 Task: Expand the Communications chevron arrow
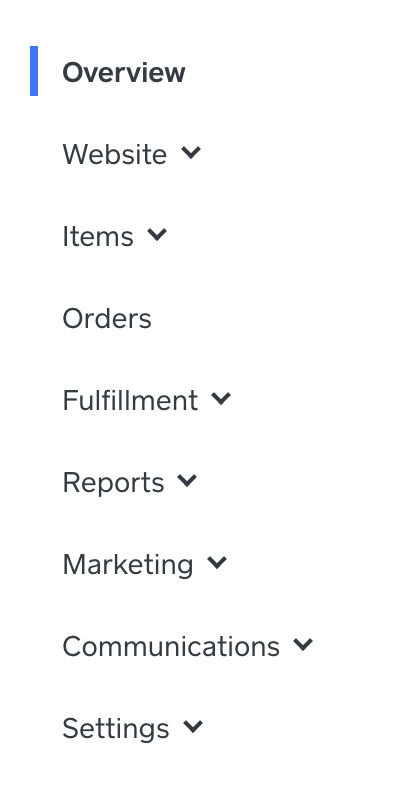point(303,644)
